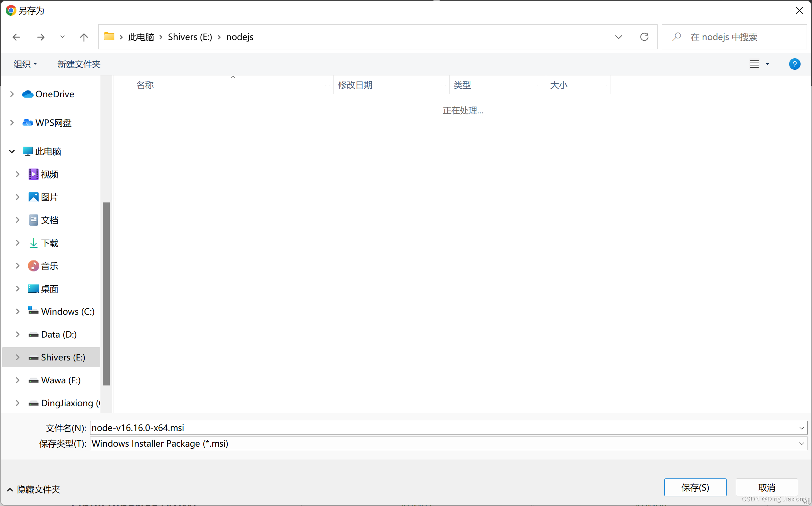Click the search box for nodejs

pyautogui.click(x=734, y=37)
